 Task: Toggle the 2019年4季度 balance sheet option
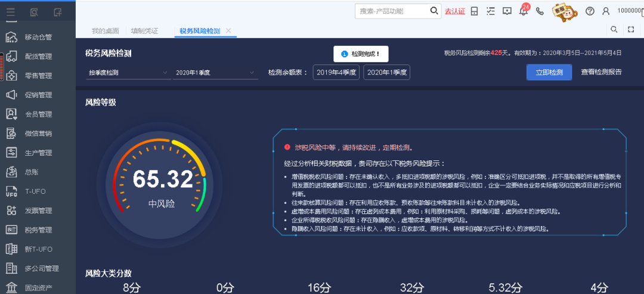click(336, 72)
